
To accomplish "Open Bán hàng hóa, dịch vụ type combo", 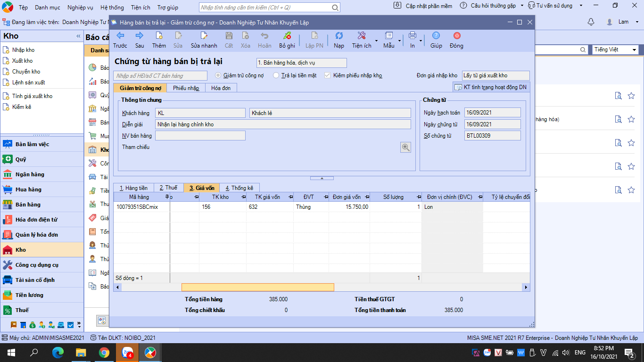I will coord(302,63).
